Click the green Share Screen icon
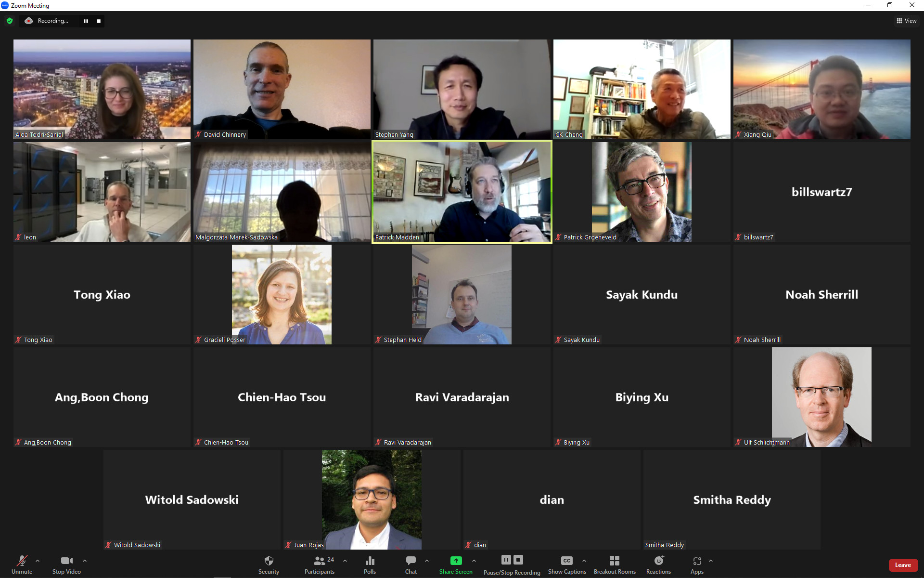This screenshot has width=924, height=578. point(456,561)
